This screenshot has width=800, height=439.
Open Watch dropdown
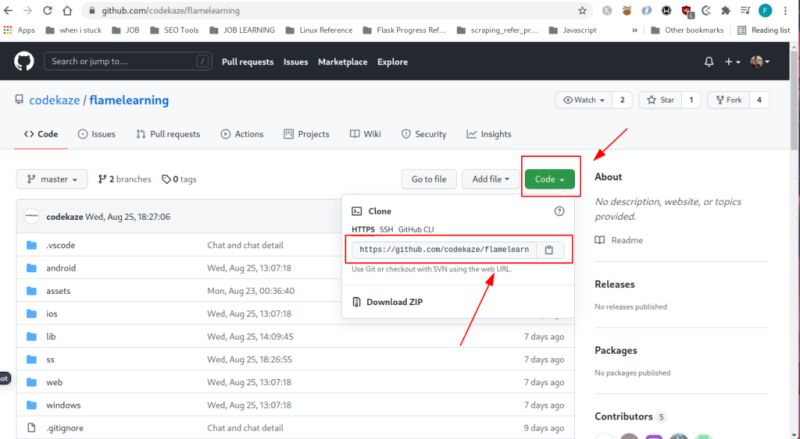coord(583,100)
